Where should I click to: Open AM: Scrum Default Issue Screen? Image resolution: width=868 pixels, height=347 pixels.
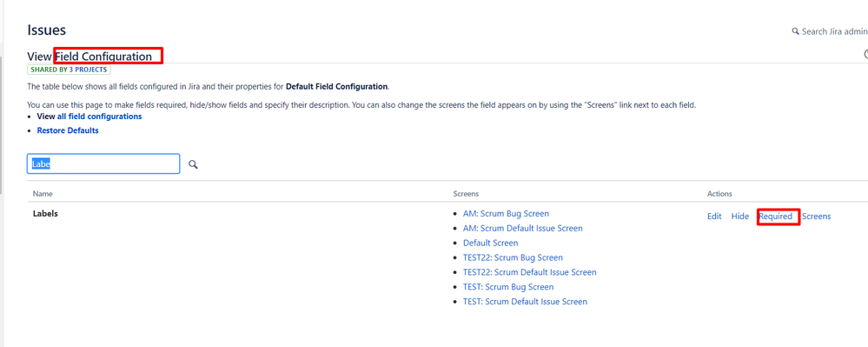click(522, 228)
